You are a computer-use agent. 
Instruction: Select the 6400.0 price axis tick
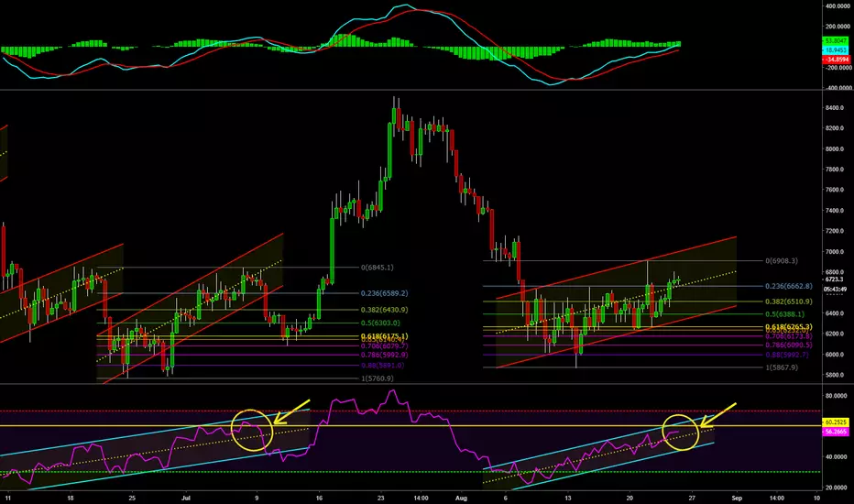coord(835,313)
